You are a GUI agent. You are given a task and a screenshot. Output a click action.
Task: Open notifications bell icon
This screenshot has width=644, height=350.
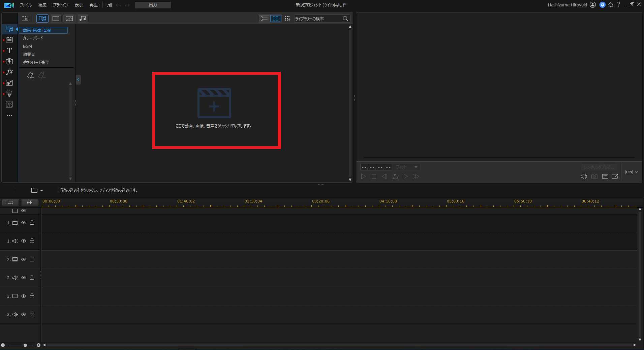pyautogui.click(x=602, y=5)
